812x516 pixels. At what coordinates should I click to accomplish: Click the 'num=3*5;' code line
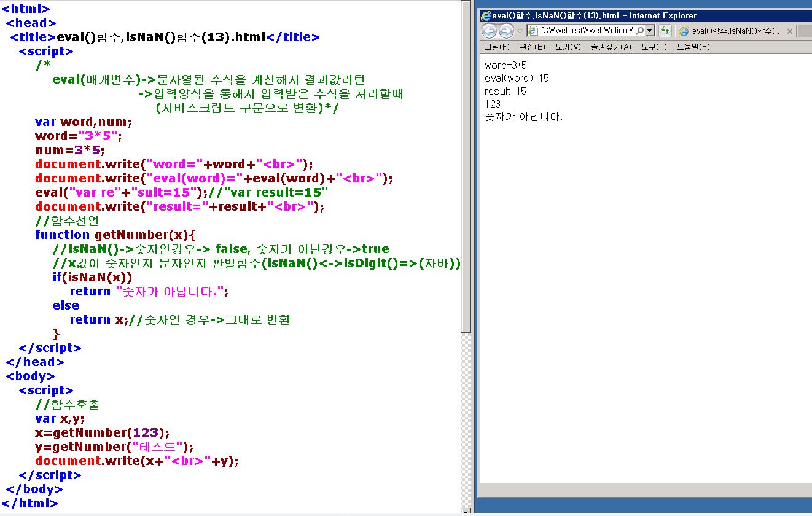point(70,150)
